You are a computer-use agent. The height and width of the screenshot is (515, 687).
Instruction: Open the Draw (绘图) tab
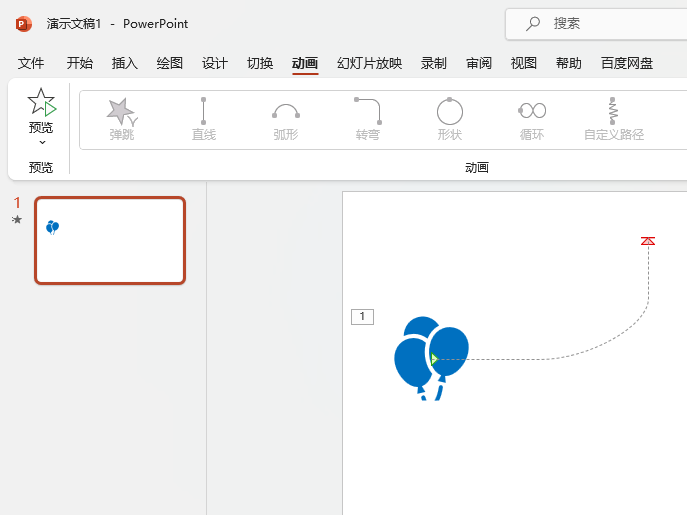click(170, 63)
